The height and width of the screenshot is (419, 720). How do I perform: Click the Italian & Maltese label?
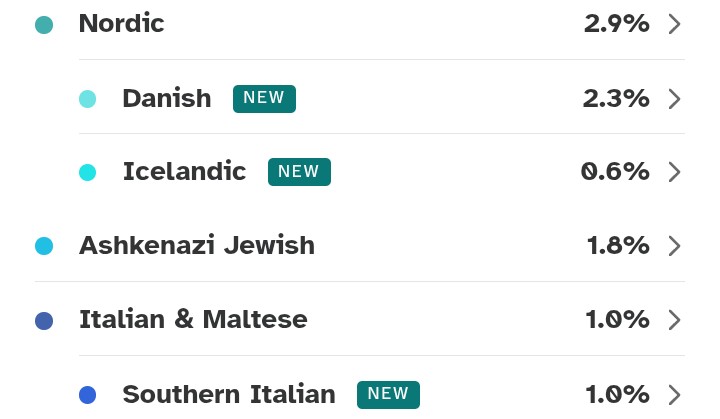click(x=193, y=320)
